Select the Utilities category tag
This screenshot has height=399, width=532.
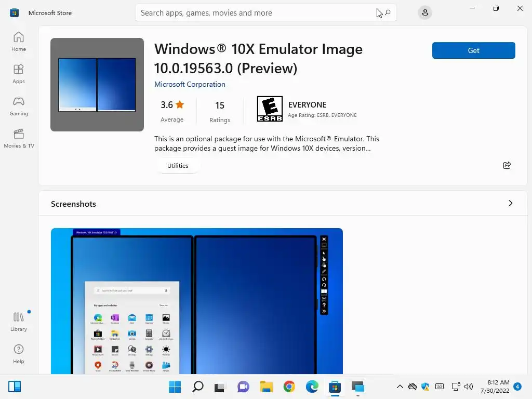[x=178, y=166]
